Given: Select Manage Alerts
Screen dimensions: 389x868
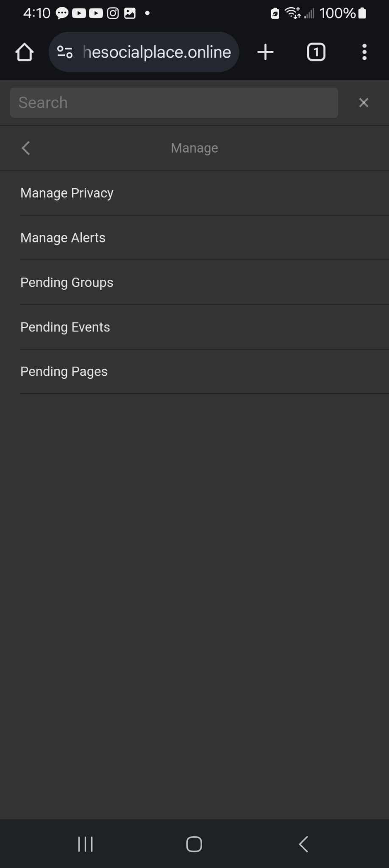Looking at the screenshot, I should (63, 238).
